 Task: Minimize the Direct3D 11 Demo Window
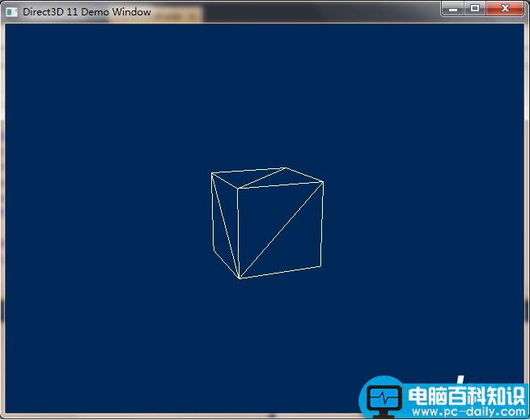(x=453, y=9)
